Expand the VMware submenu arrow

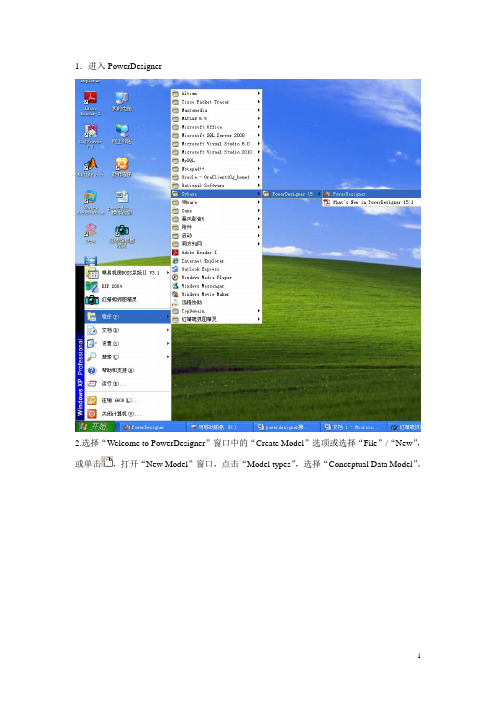pos(259,202)
